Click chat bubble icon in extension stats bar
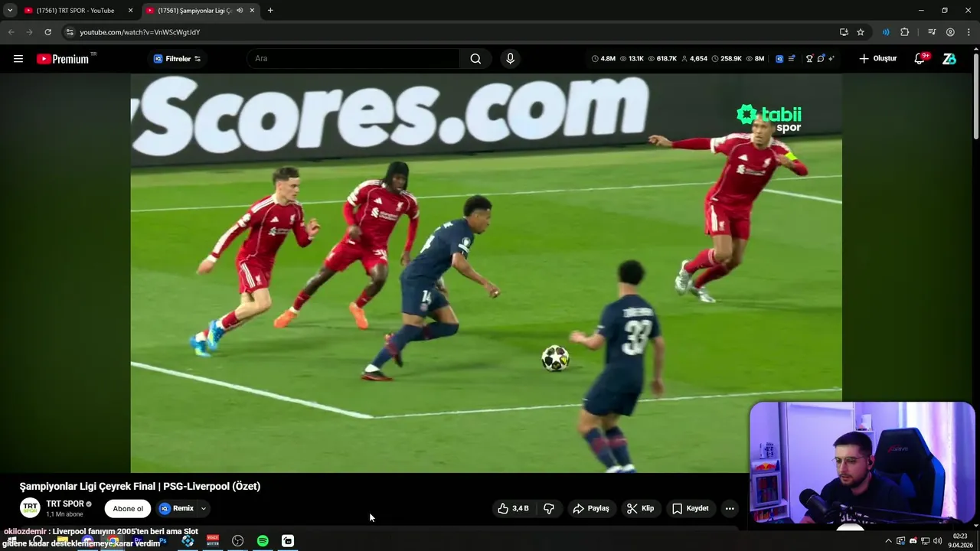Image resolution: width=980 pixels, height=551 pixels. 820,58
